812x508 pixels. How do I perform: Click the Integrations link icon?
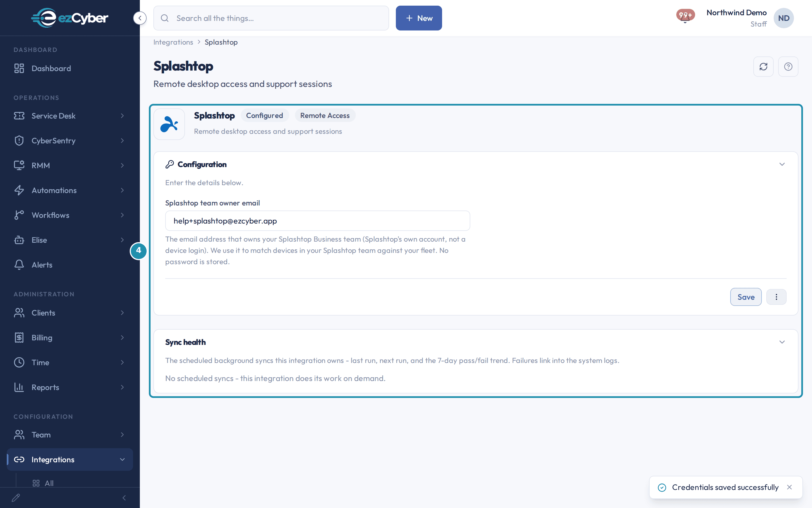19,459
